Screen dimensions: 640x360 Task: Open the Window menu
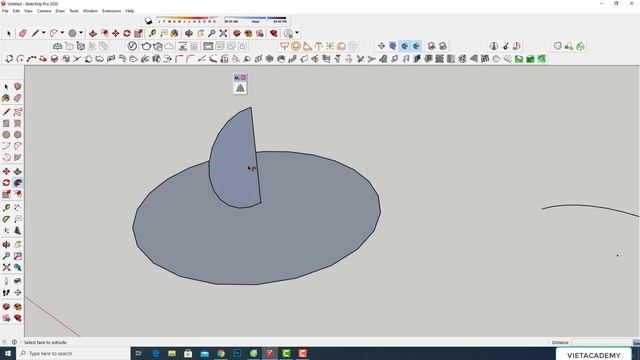(x=90, y=11)
